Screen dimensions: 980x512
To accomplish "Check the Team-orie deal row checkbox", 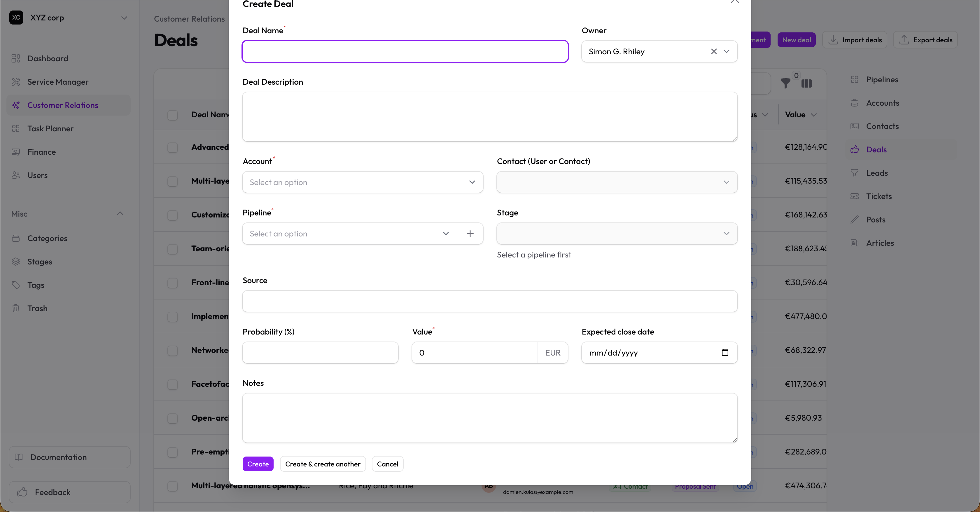I will 173,249.
